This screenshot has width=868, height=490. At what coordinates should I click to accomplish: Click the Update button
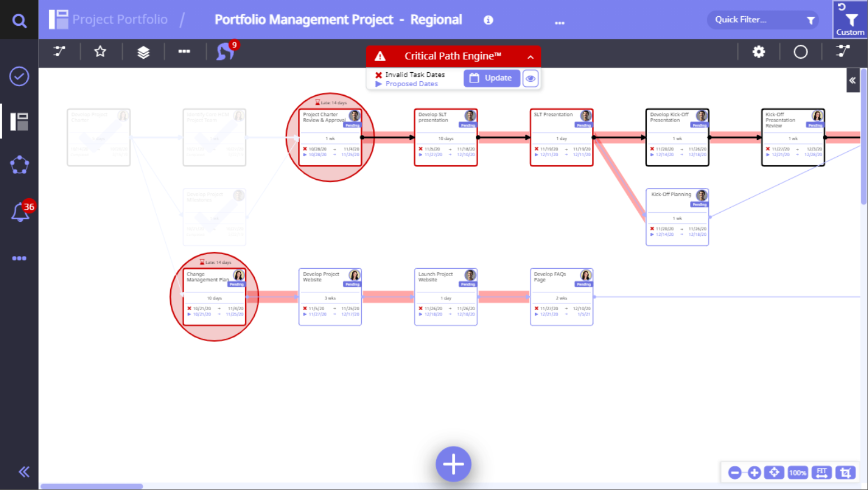pyautogui.click(x=491, y=78)
